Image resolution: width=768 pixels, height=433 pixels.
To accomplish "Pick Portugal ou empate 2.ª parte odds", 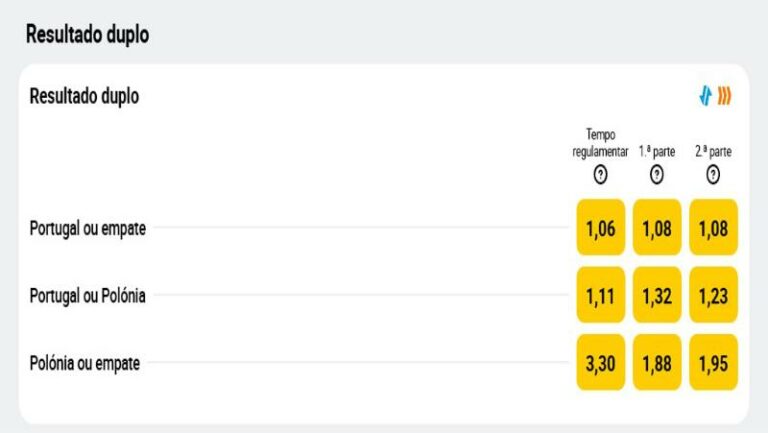I will tap(713, 227).
